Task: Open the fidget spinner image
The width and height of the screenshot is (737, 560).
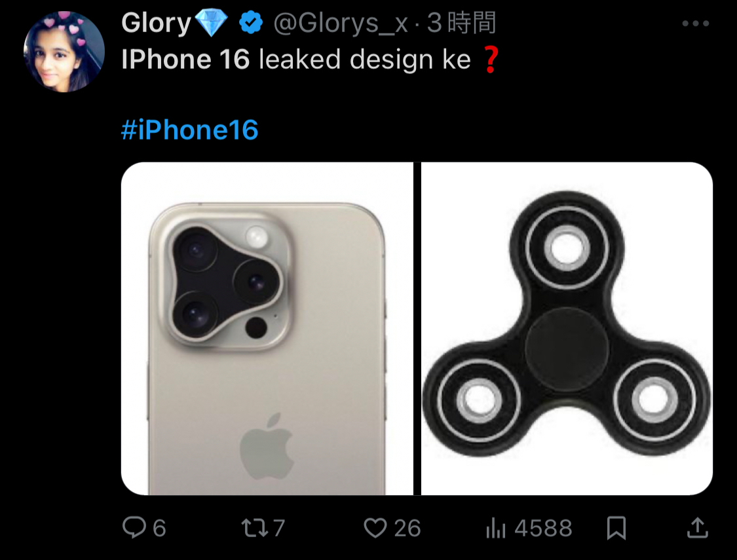Action: [567, 328]
